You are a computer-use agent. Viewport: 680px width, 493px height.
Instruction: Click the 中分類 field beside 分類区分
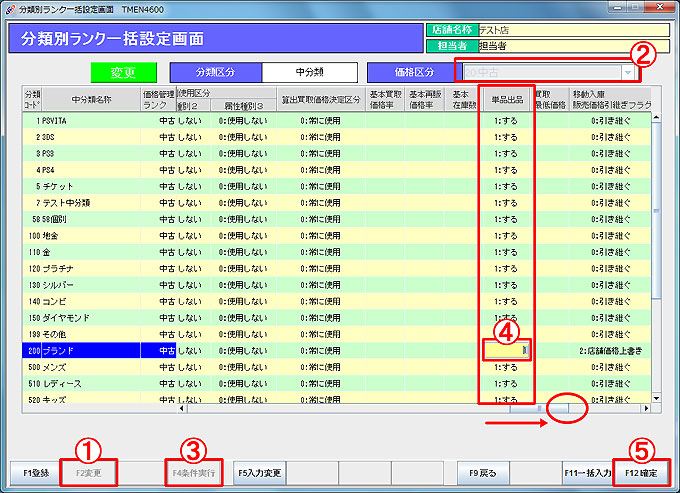308,72
